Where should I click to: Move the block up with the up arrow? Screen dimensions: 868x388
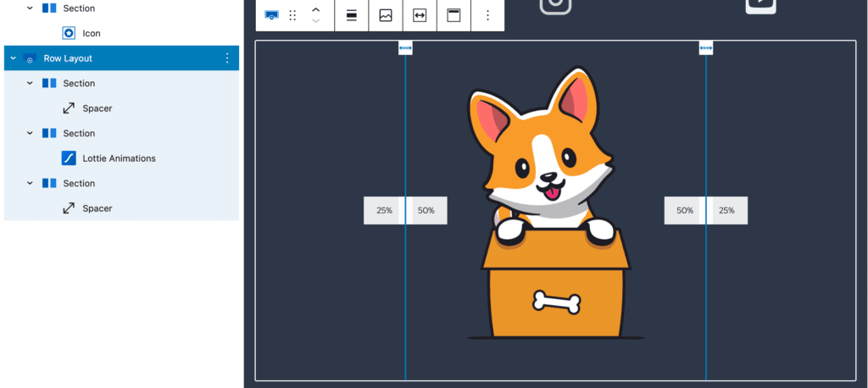(x=315, y=9)
